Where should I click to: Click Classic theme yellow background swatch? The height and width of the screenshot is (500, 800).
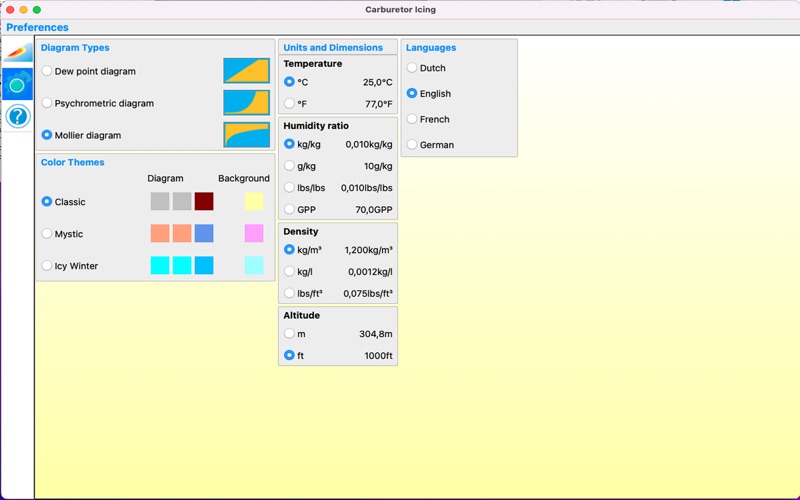click(x=254, y=202)
